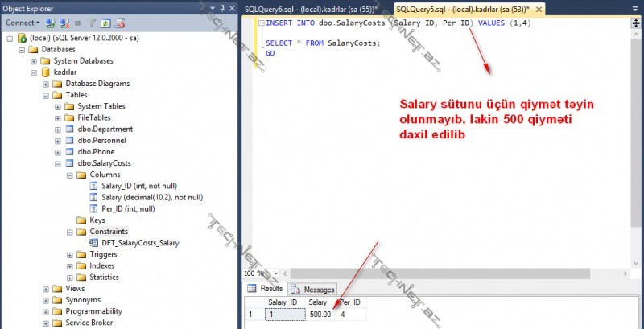Expand the Programmability node
This screenshot has width=644, height=329.
tap(46, 312)
